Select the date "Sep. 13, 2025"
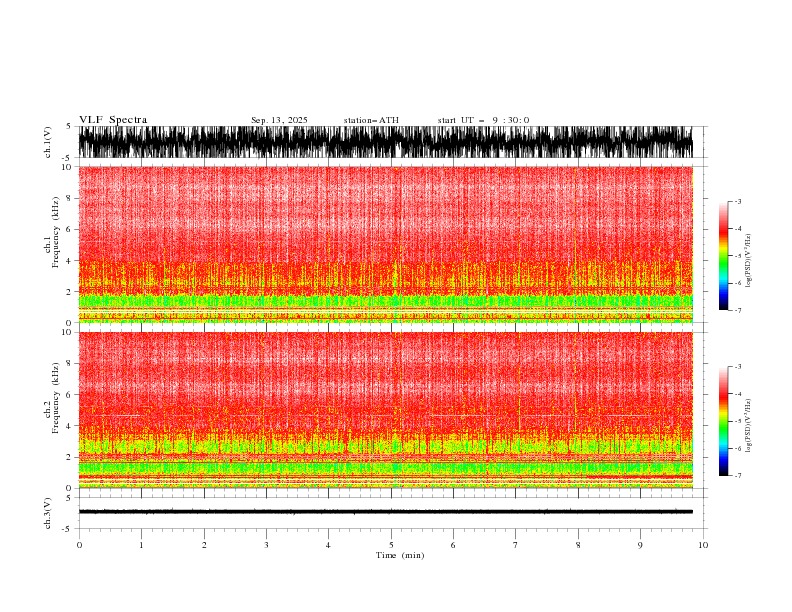This screenshot has width=792, height=612. 279,120
